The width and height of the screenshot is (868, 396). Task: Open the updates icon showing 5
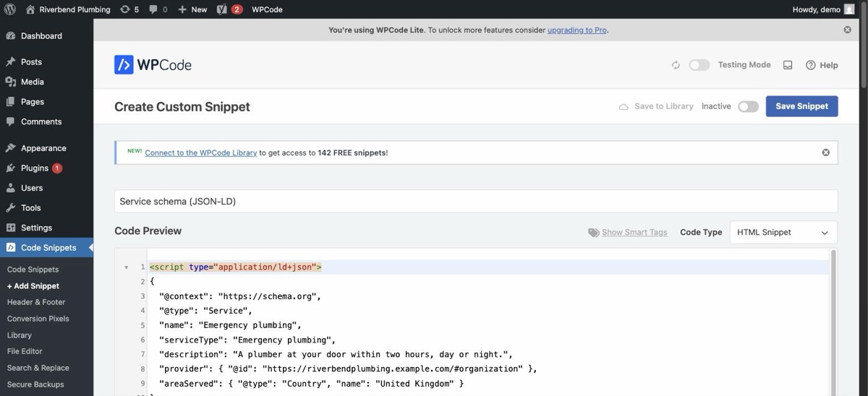[129, 9]
